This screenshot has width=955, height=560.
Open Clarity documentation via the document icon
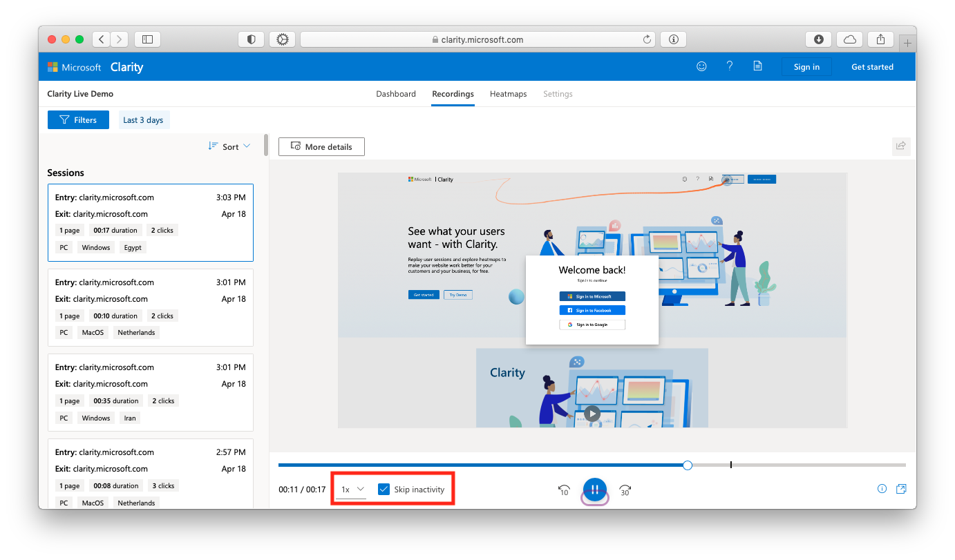tap(757, 66)
